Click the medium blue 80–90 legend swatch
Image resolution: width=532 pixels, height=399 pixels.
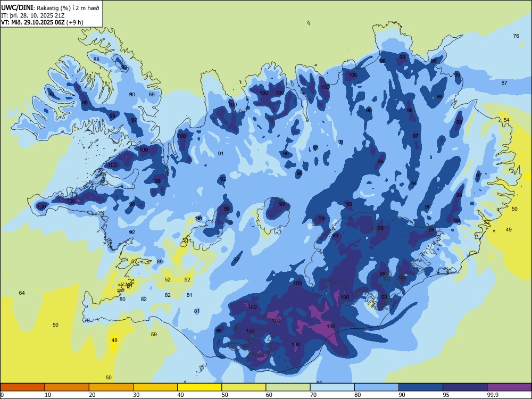coord(377,387)
